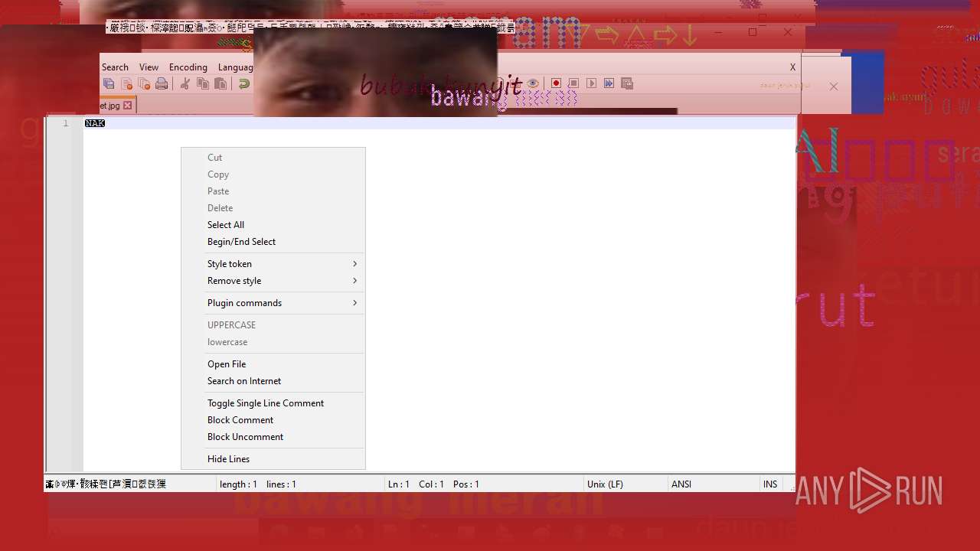Choose Copy in the context menu
This screenshot has width=980, height=551.
(x=273, y=174)
